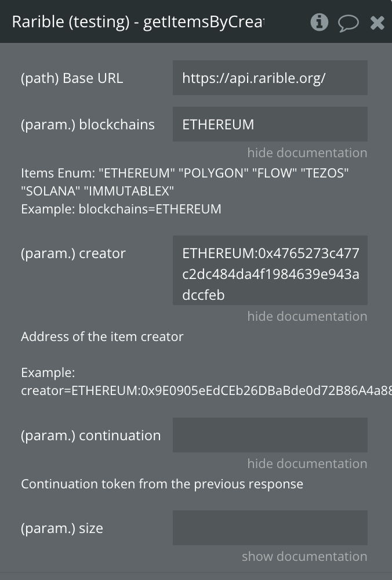This screenshot has width=392, height=580.
Task: Click the empty continuation input field
Action: (x=270, y=435)
